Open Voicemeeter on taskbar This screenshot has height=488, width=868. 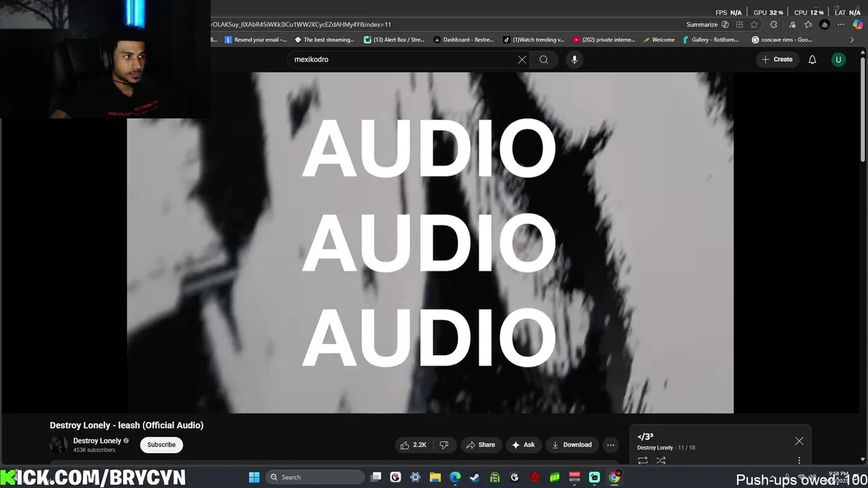coord(574,477)
